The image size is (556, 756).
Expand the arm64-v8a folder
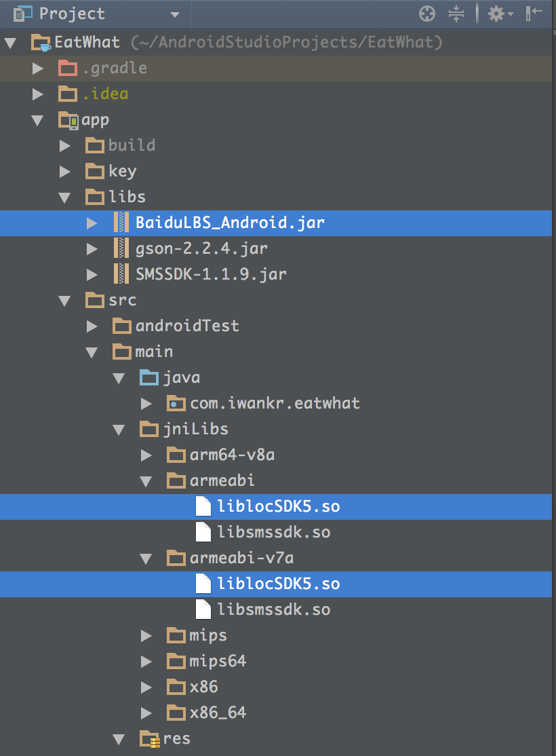[x=146, y=455]
